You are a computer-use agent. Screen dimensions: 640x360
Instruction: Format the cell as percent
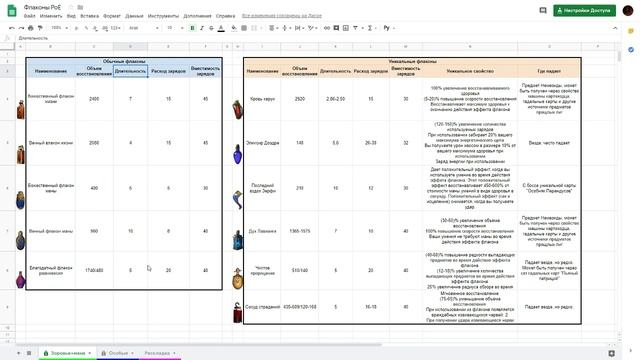click(x=86, y=28)
